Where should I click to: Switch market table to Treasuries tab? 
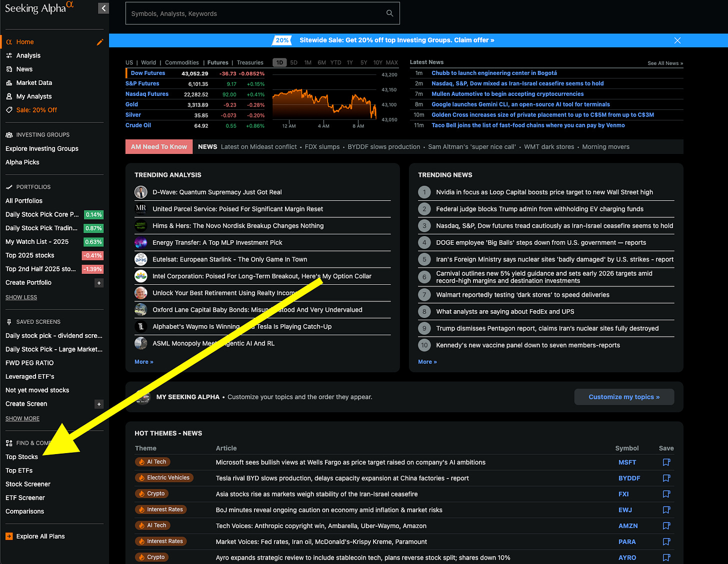pyautogui.click(x=250, y=63)
